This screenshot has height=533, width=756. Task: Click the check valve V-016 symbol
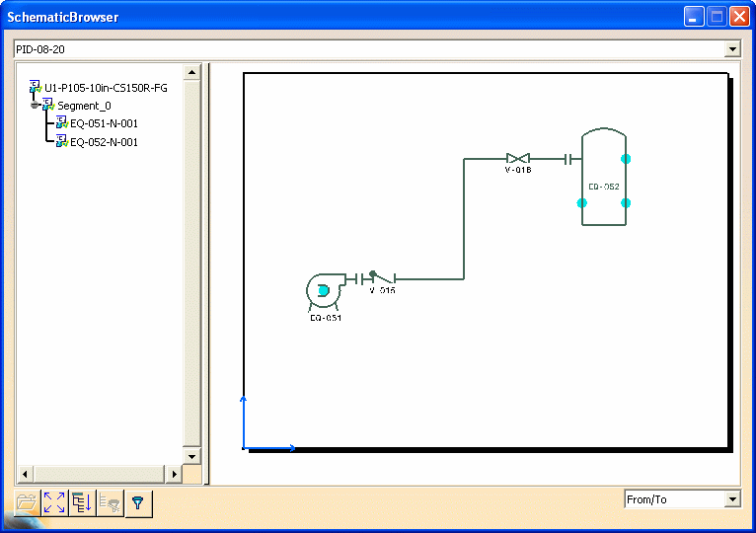[380, 278]
